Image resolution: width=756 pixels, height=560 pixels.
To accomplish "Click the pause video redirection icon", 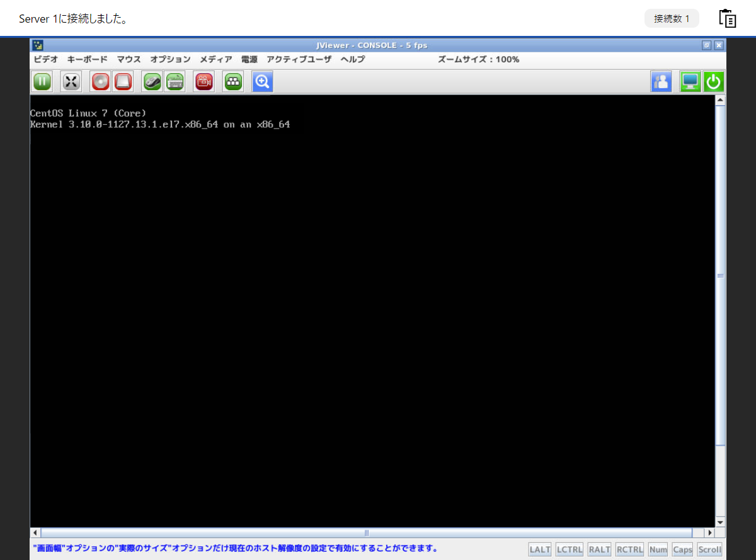I will coord(42,81).
